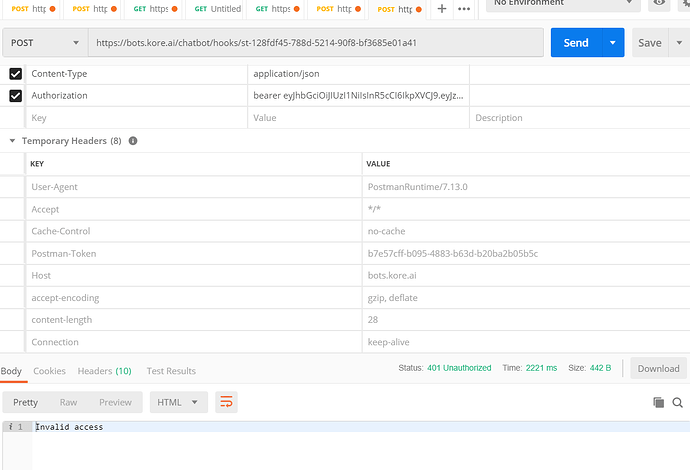Click the request URL input field
The height and width of the screenshot is (470, 690).
click(315, 43)
